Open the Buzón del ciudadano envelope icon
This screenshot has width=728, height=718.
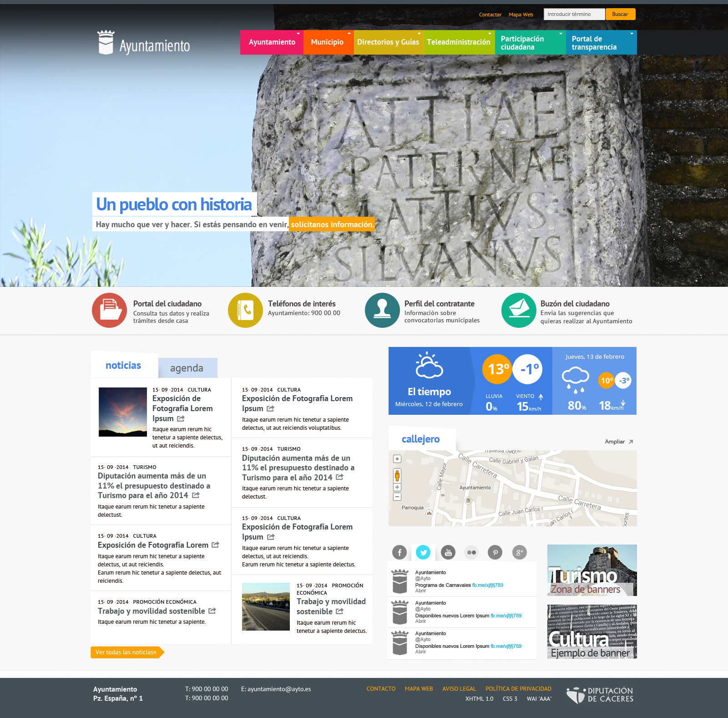click(519, 310)
